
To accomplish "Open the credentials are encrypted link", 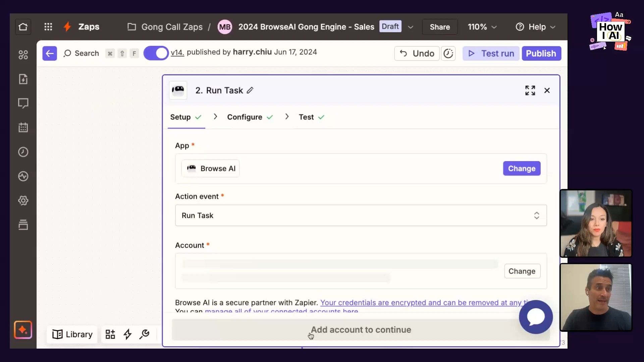I will [x=425, y=303].
